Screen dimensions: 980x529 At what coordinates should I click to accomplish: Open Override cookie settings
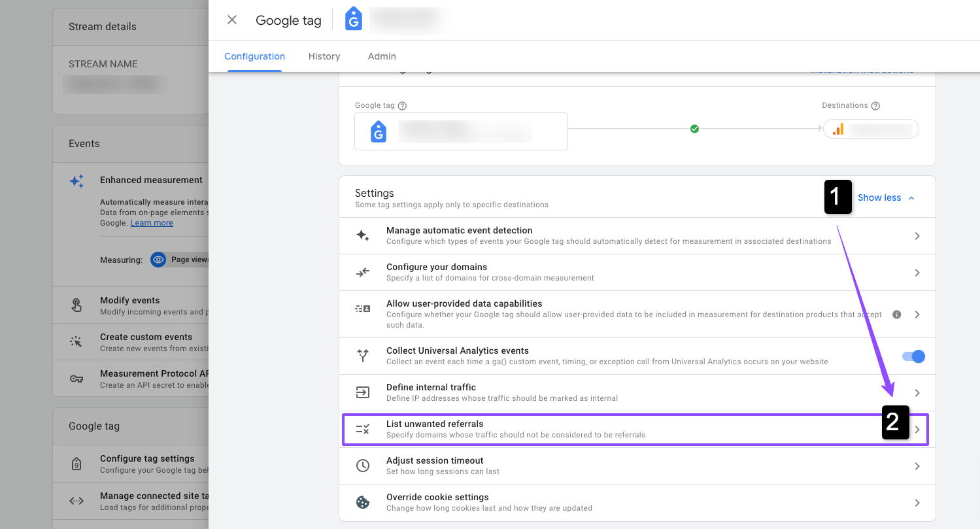[x=637, y=502]
